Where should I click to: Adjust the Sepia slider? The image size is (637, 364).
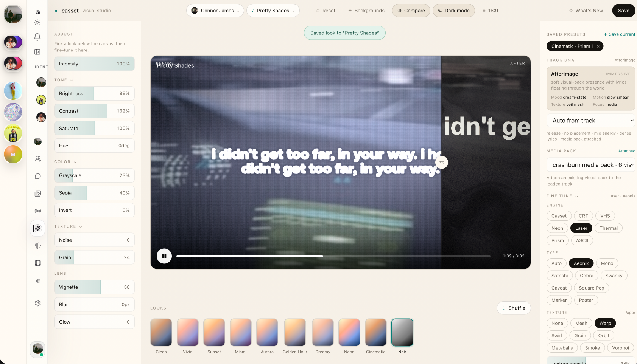94,193
